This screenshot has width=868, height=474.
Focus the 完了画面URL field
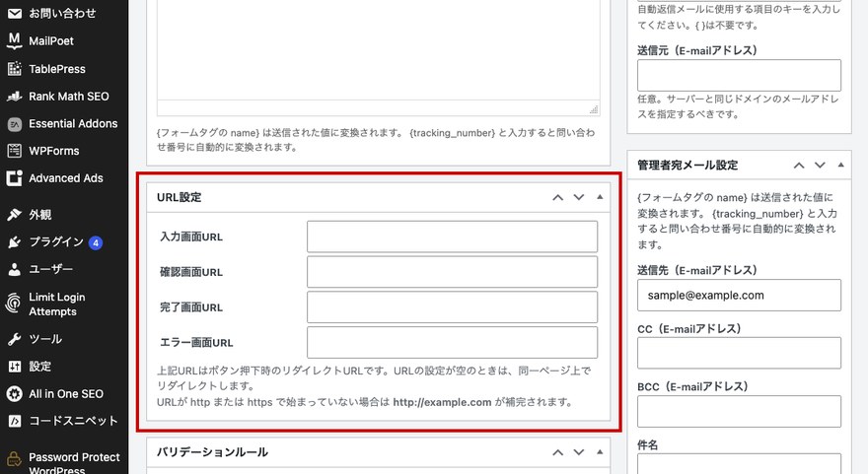point(453,307)
